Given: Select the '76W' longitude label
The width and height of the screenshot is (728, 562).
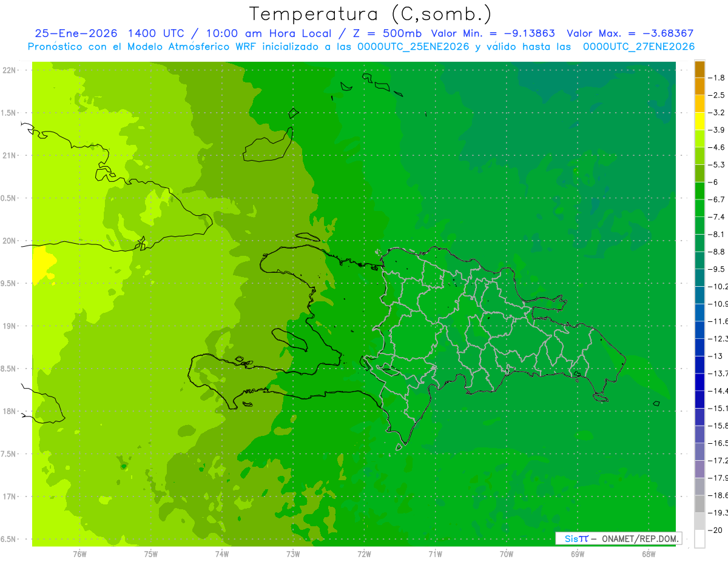Looking at the screenshot, I should (79, 554).
